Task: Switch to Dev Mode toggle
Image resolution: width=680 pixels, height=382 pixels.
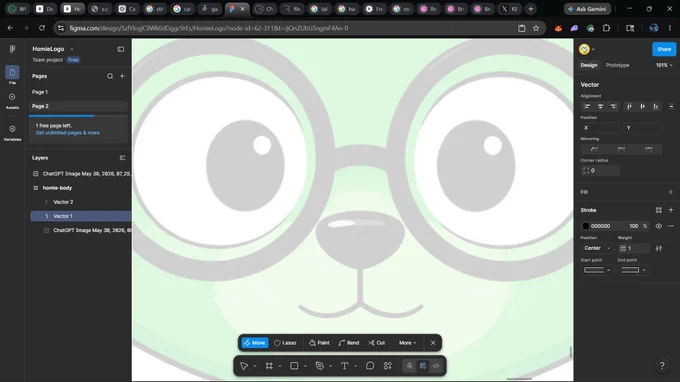Action: pyautogui.click(x=436, y=366)
